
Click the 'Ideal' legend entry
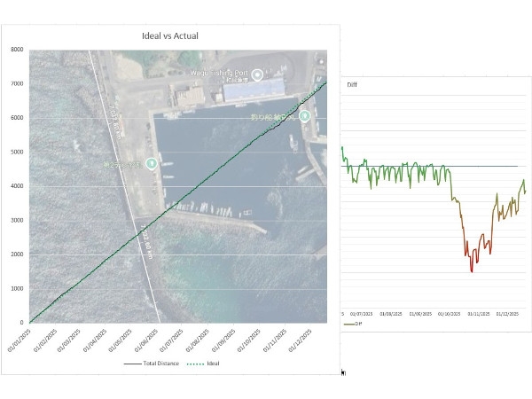(206, 364)
